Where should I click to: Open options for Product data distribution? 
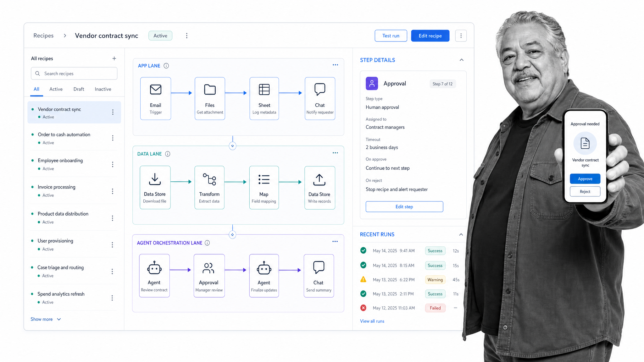[x=112, y=218]
